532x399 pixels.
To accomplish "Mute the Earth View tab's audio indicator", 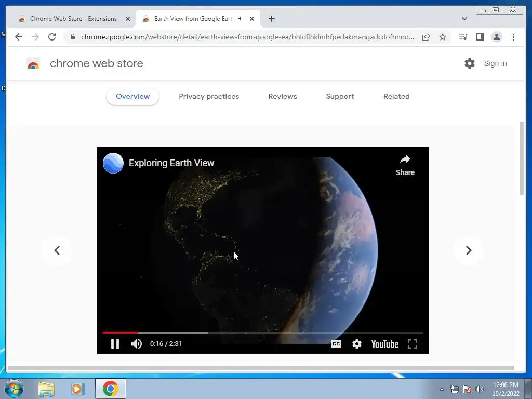I will [x=241, y=18].
